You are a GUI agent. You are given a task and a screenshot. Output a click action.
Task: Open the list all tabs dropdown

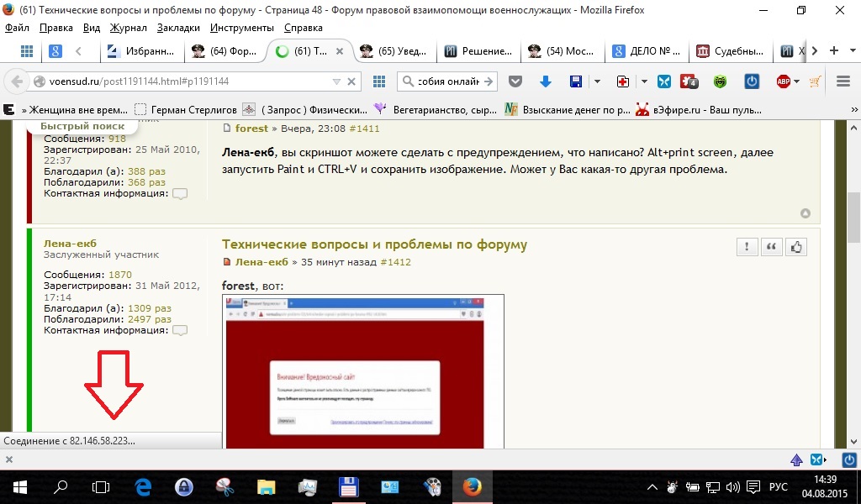[x=853, y=50]
